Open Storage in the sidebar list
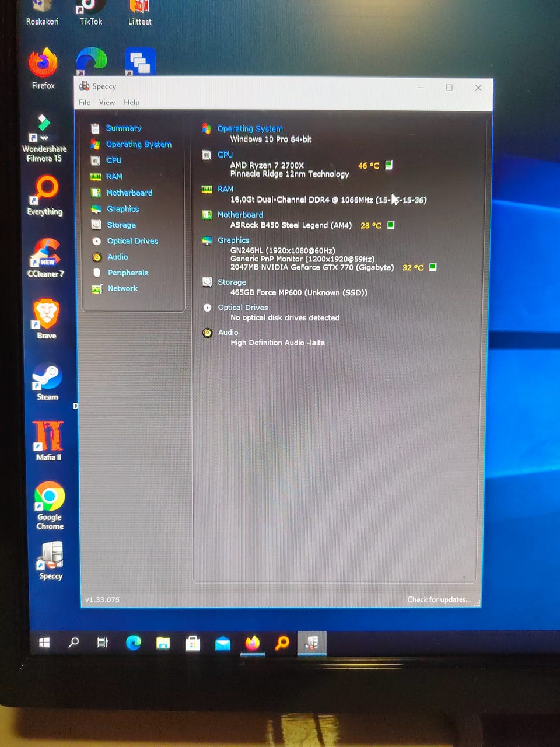Image resolution: width=560 pixels, height=747 pixels. (x=121, y=225)
